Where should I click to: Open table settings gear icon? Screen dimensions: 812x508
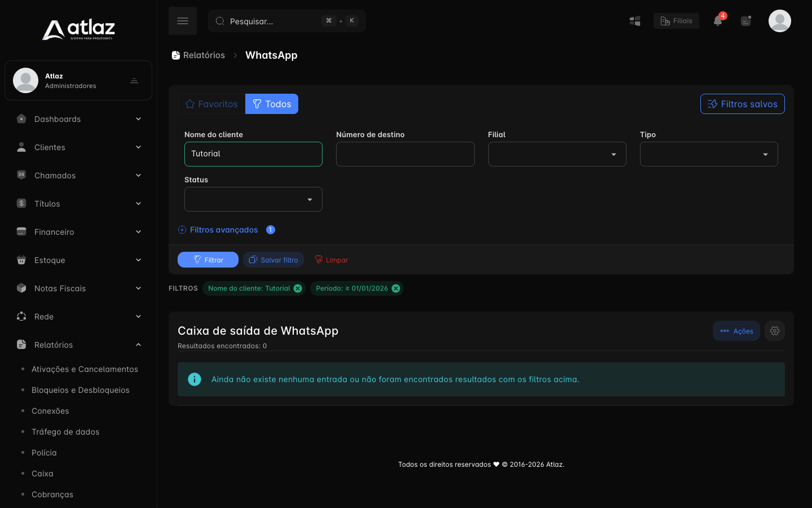775,331
